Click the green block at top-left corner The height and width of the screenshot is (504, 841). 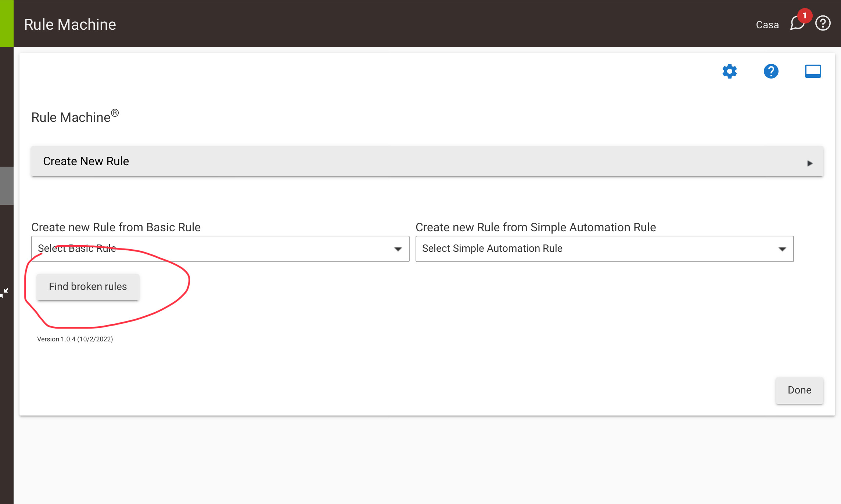[7, 23]
